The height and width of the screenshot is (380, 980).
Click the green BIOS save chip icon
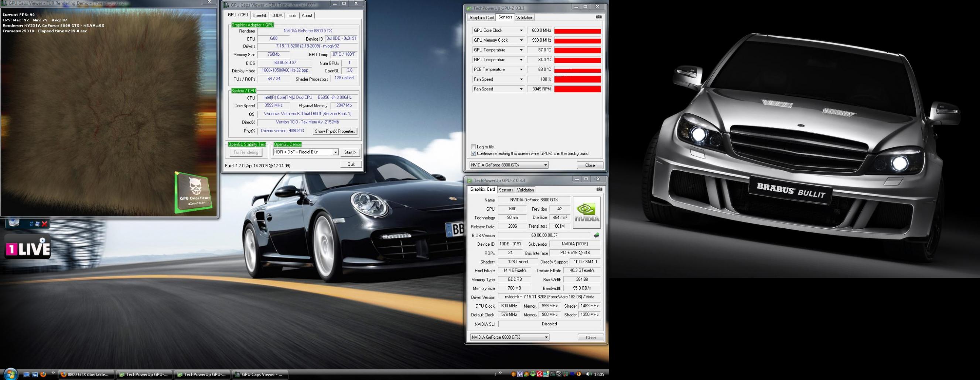597,235
